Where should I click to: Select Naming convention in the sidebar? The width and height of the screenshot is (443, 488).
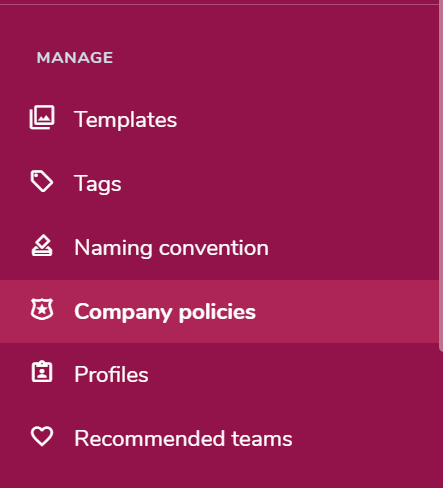click(x=219, y=248)
